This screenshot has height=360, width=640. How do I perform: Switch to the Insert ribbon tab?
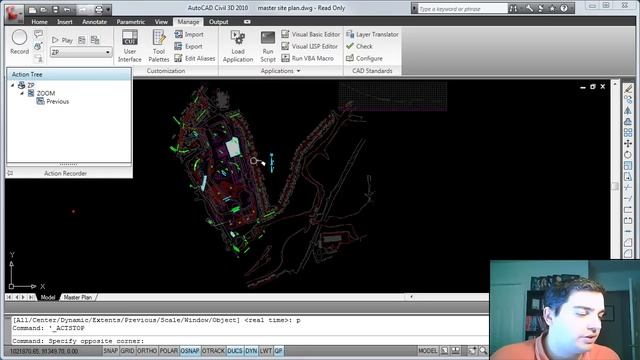pyautogui.click(x=64, y=22)
